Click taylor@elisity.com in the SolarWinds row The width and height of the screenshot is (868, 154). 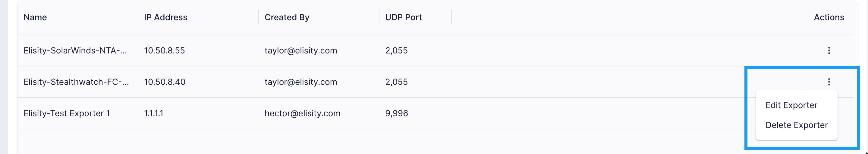[x=300, y=50]
